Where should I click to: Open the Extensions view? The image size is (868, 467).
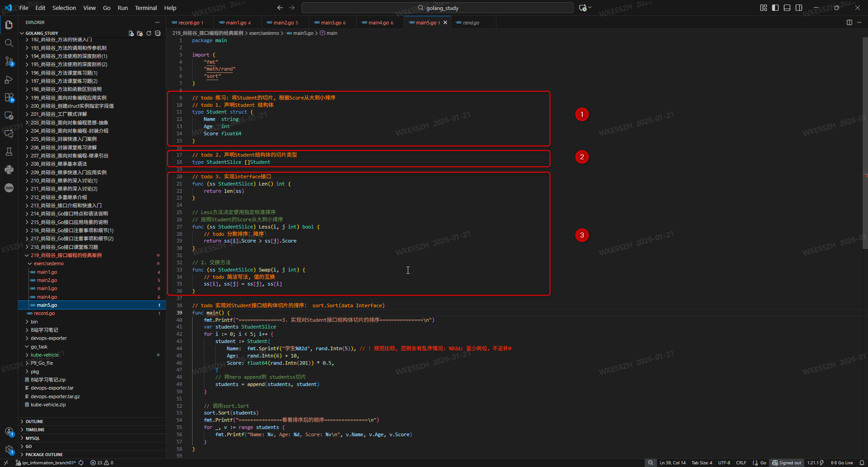pyautogui.click(x=9, y=97)
